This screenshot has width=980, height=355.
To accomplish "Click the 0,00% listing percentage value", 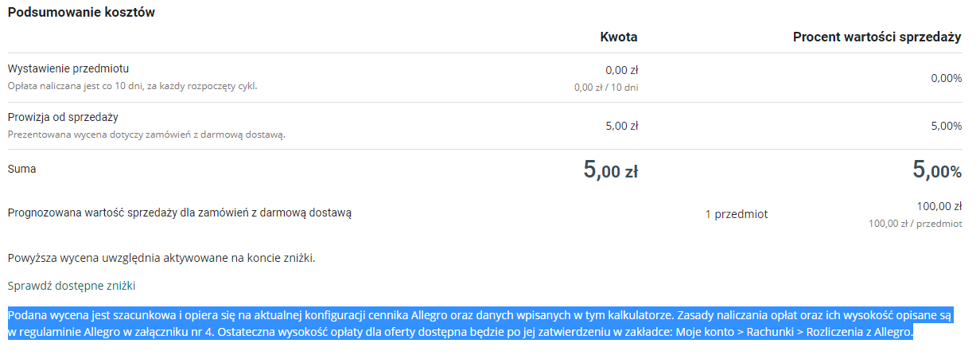I will (946, 78).
